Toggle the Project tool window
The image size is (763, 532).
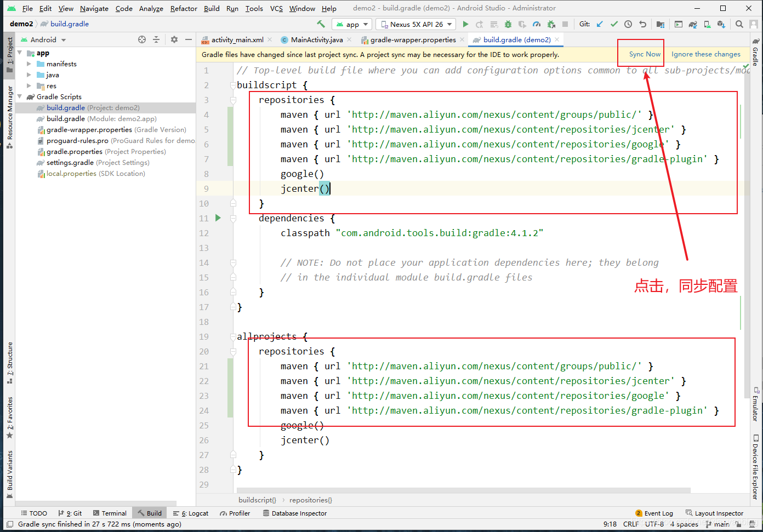[x=10, y=55]
